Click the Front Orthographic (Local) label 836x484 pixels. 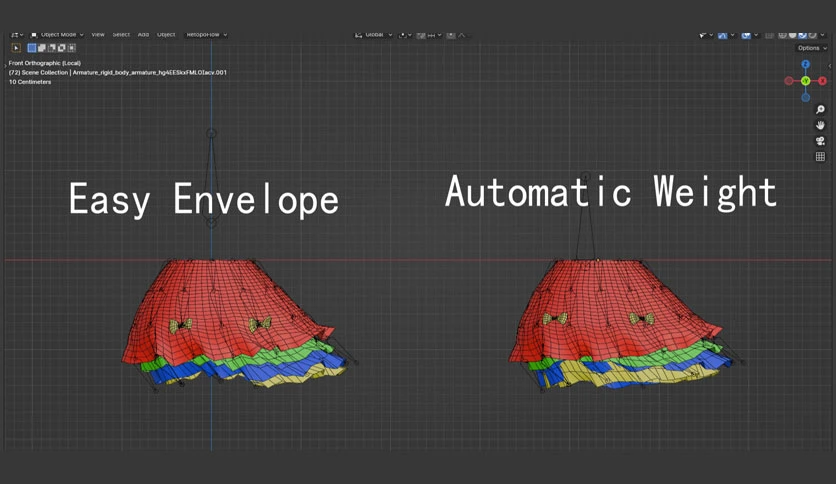point(45,63)
